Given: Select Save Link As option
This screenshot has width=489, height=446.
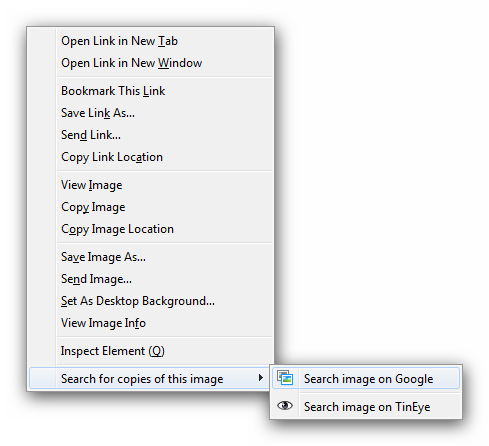Looking at the screenshot, I should (x=98, y=113).
